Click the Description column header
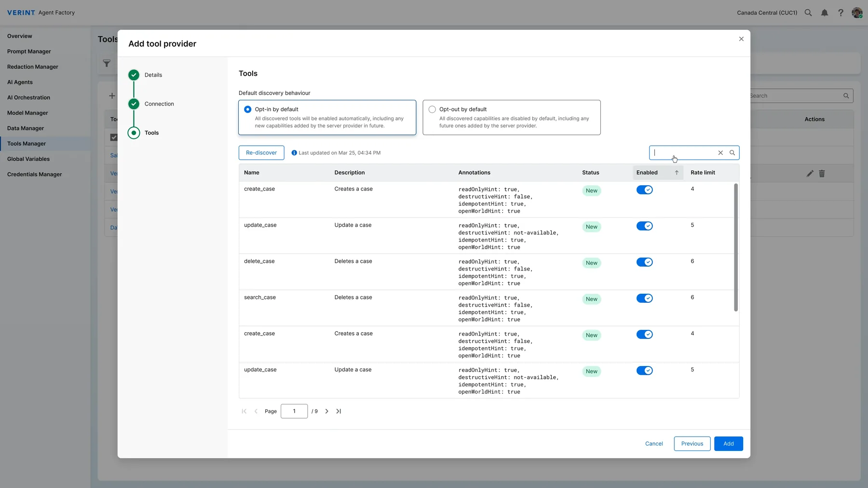This screenshot has height=488, width=868. pos(350,173)
